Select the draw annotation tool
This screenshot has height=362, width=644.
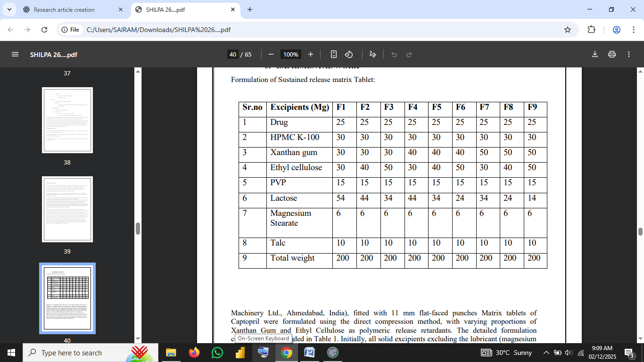tap(372, 54)
